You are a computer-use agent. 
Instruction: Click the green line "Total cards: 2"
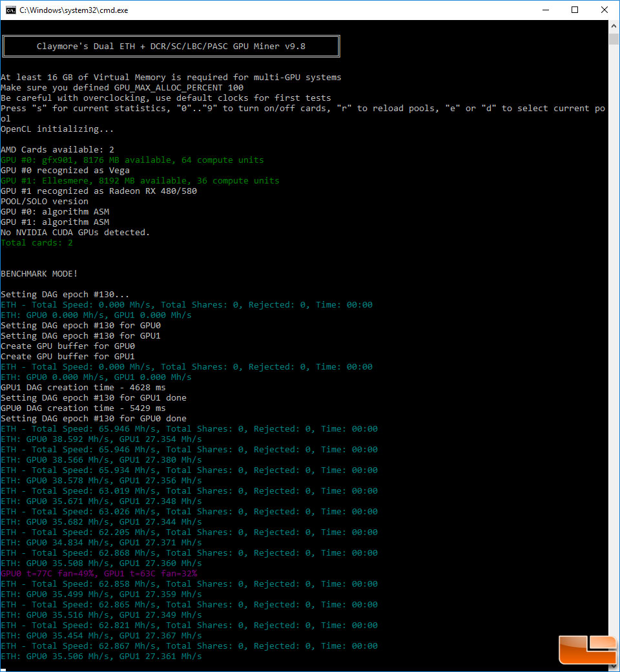[37, 242]
